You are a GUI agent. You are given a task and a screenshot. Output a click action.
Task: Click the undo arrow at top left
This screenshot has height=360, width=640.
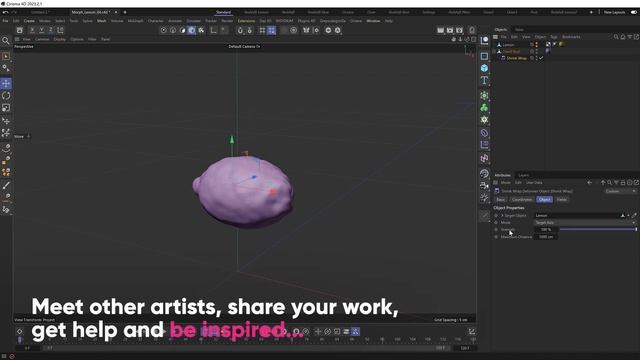(5, 12)
